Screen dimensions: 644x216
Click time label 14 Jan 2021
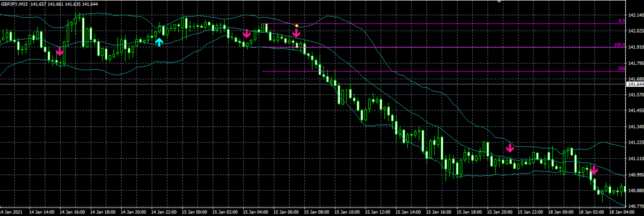point(11,212)
